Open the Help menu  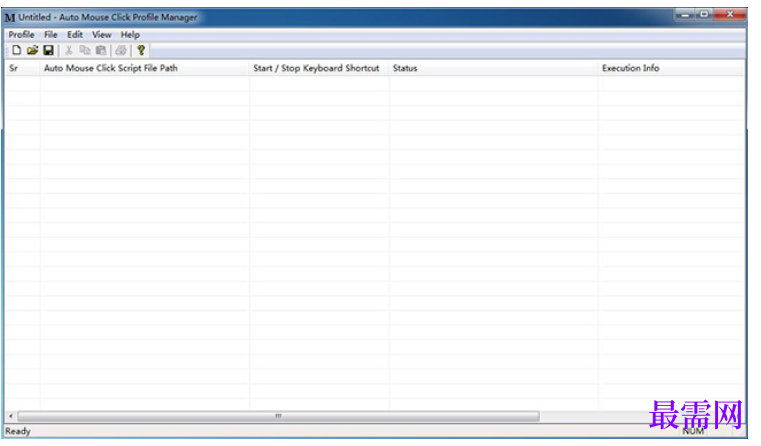130,35
